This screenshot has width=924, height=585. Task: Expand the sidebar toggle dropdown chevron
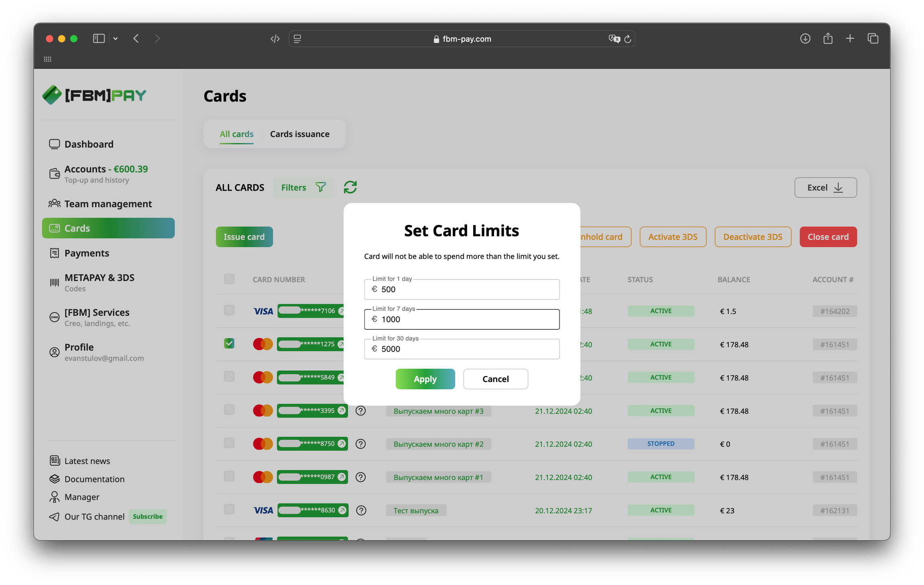pos(115,39)
